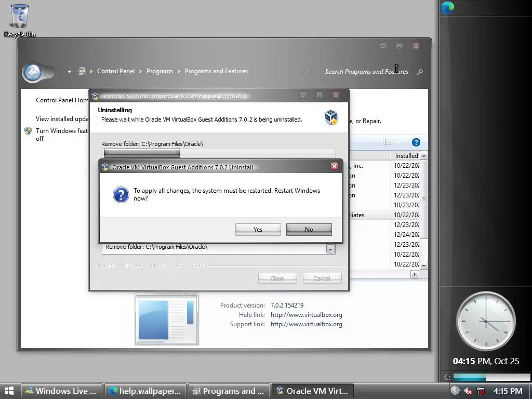Viewport: 532px width, 399px height.
Task: Open the blue Help icon
Action: [416, 142]
